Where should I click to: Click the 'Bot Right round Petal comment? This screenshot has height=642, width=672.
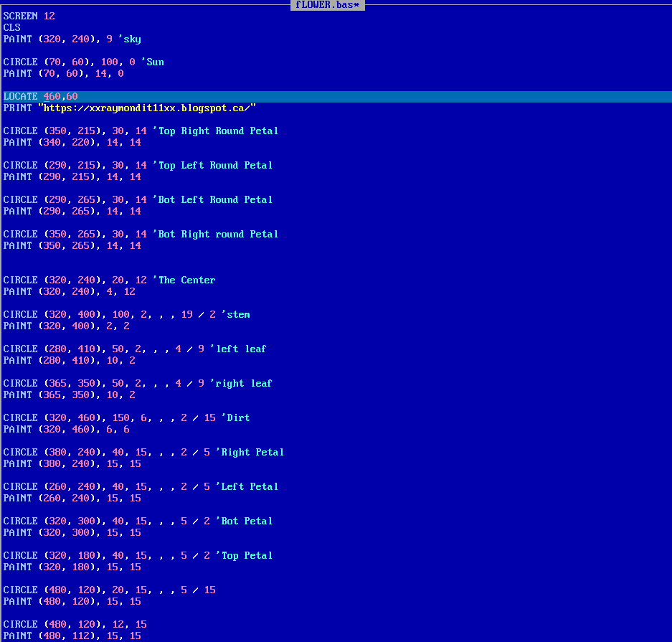click(216, 234)
